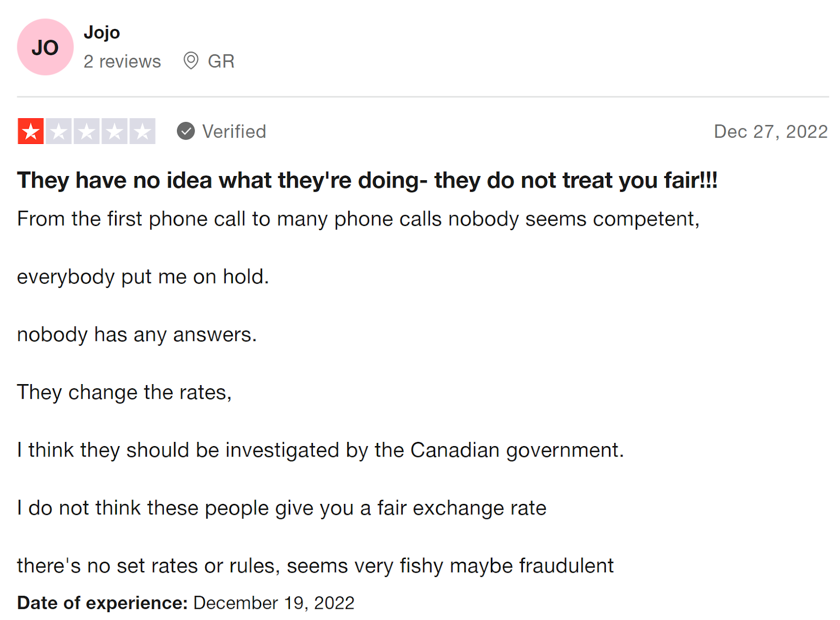Viewport: 840px width, 620px height.
Task: Click the fourth gray star
Action: tap(114, 131)
